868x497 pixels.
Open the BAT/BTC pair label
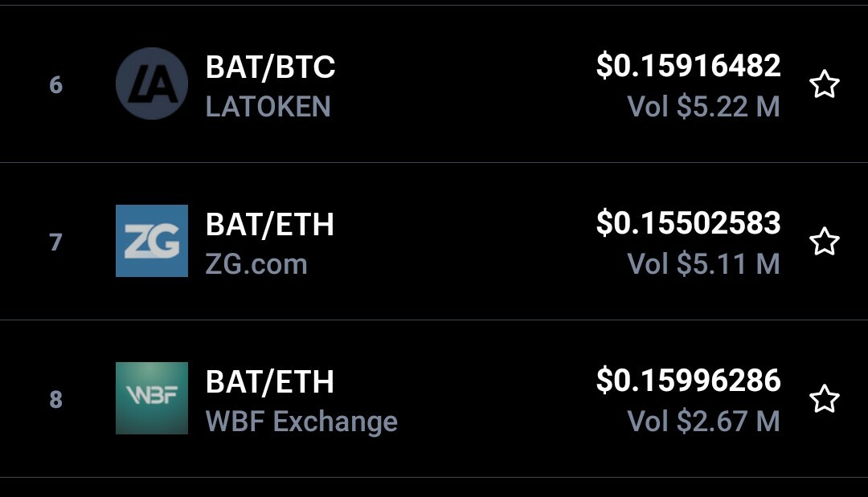(270, 67)
